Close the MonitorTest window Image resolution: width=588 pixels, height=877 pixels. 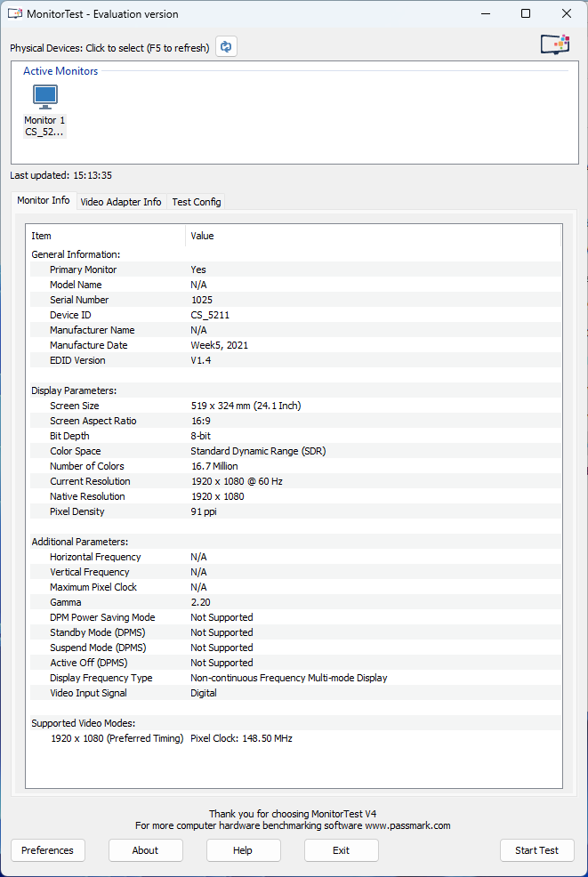pos(567,14)
